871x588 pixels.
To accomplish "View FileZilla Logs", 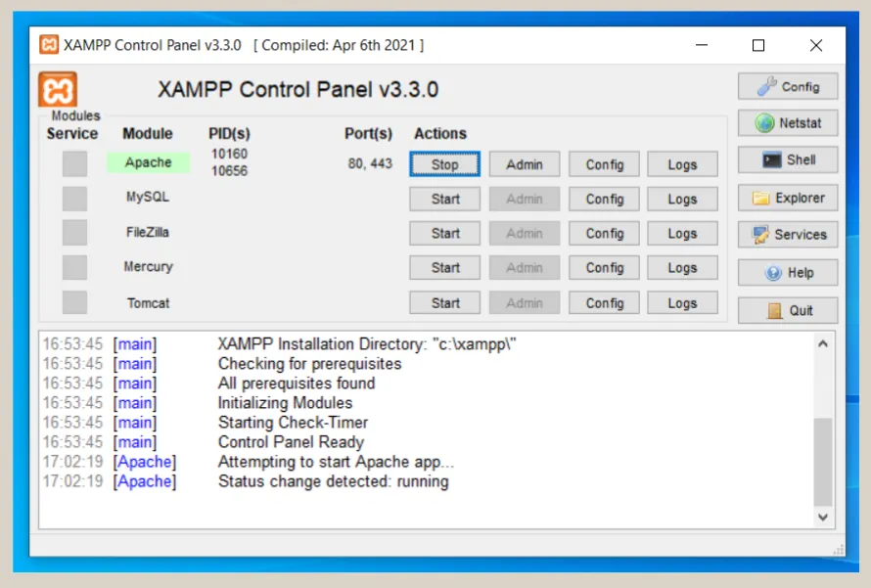I will (x=682, y=233).
